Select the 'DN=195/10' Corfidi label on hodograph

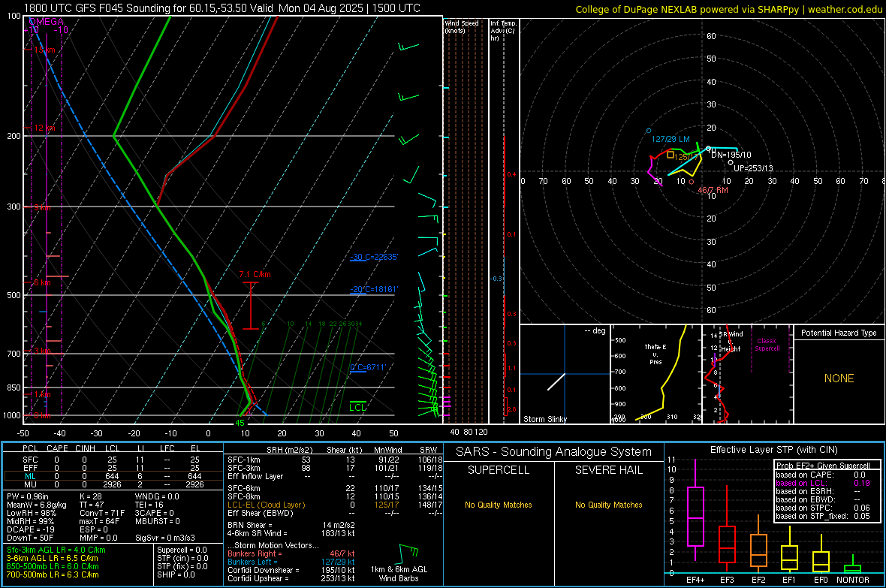pos(731,155)
